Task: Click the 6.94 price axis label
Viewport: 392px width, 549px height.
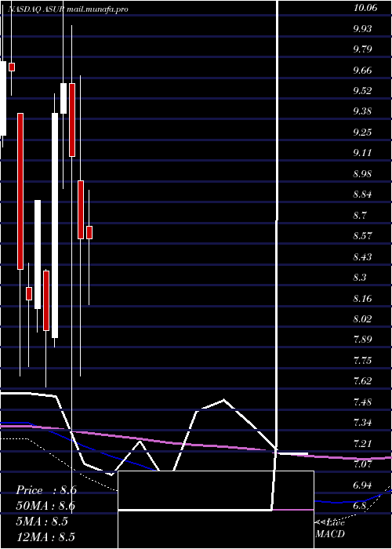Action: [x=362, y=485]
